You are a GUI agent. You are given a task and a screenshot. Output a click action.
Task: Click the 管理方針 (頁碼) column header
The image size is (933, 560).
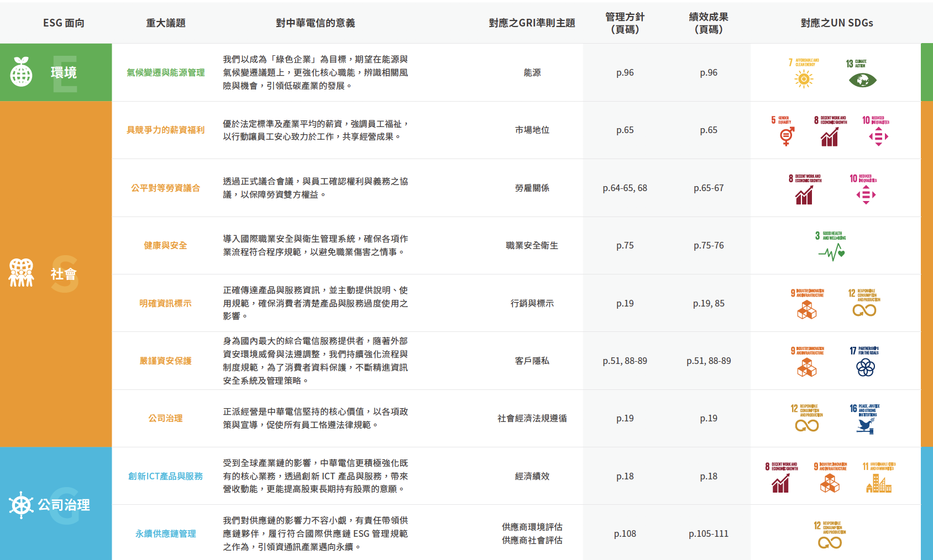coord(625,23)
